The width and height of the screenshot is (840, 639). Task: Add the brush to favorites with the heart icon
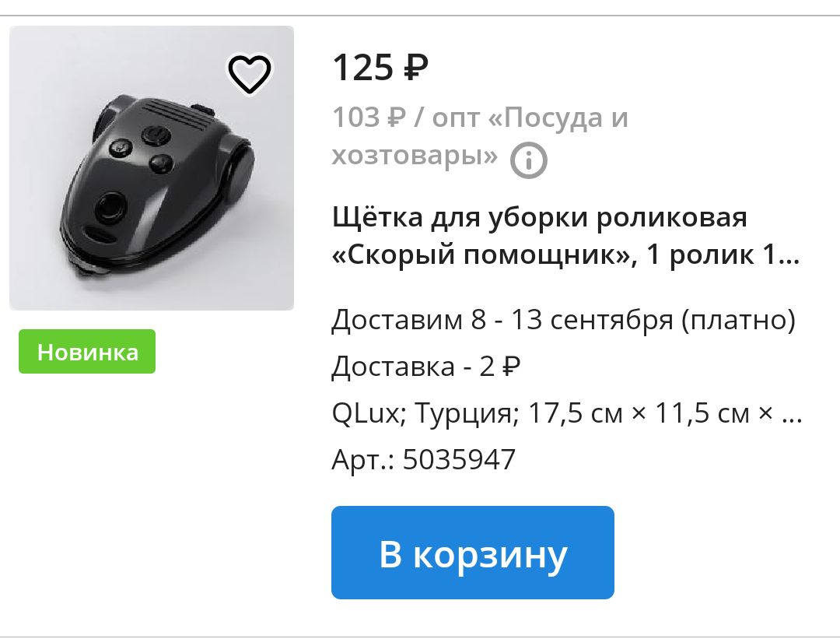[250, 74]
